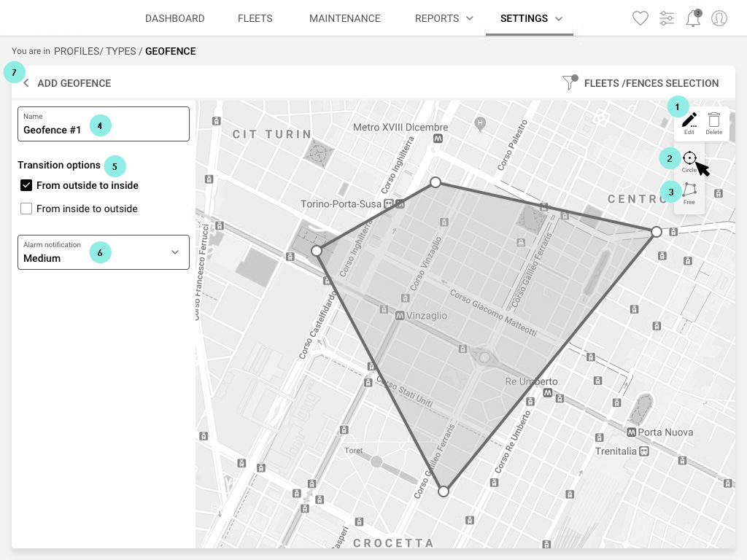The width and height of the screenshot is (747, 560).
Task: Click the Re Umberto station label
Action: click(531, 381)
